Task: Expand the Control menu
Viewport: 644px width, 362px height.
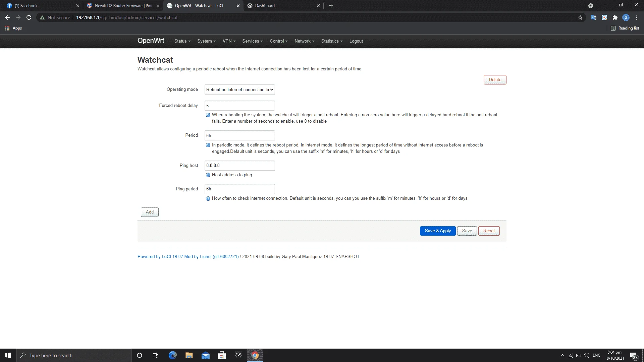Action: click(x=279, y=41)
